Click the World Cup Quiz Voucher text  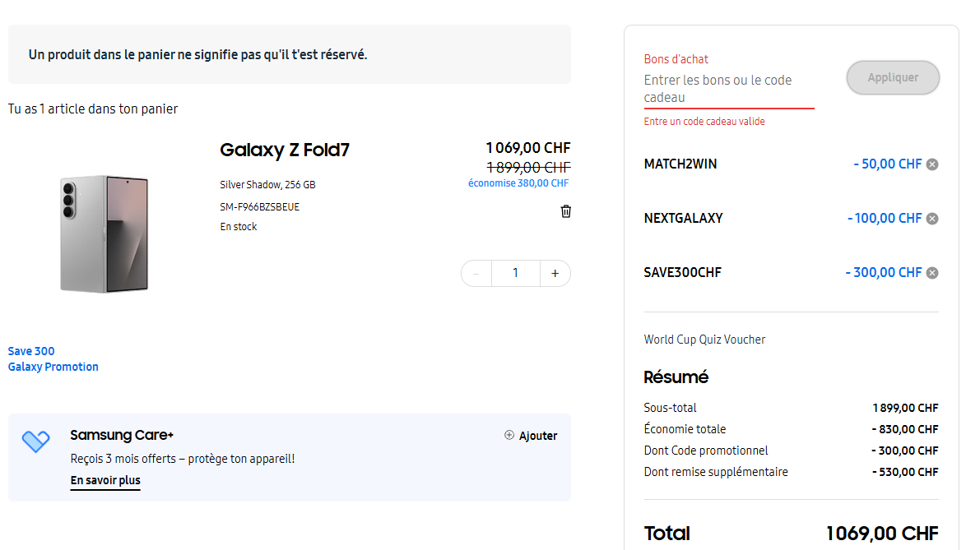click(704, 340)
